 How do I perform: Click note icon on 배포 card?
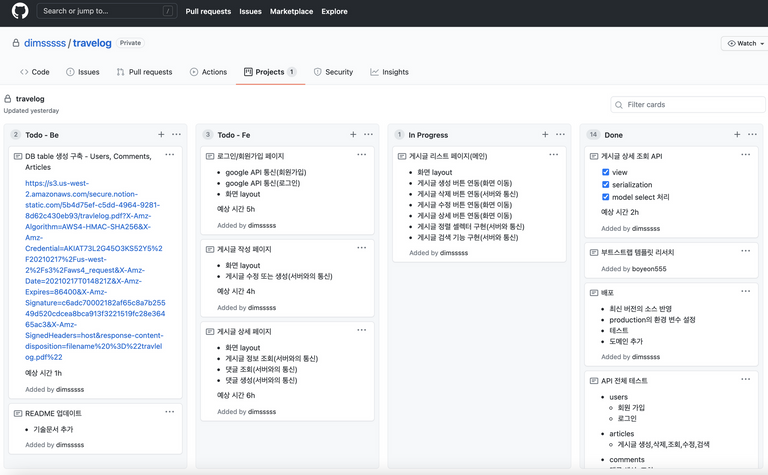coord(594,292)
